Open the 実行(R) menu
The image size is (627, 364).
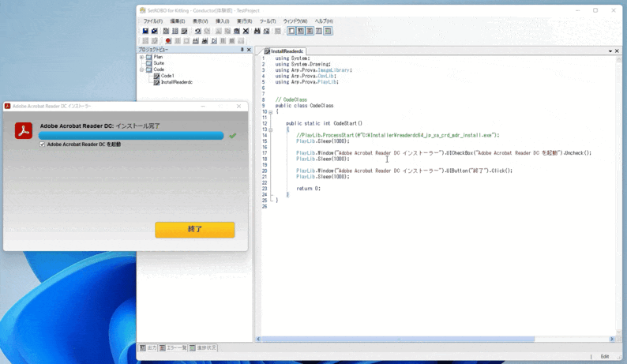pyautogui.click(x=244, y=21)
